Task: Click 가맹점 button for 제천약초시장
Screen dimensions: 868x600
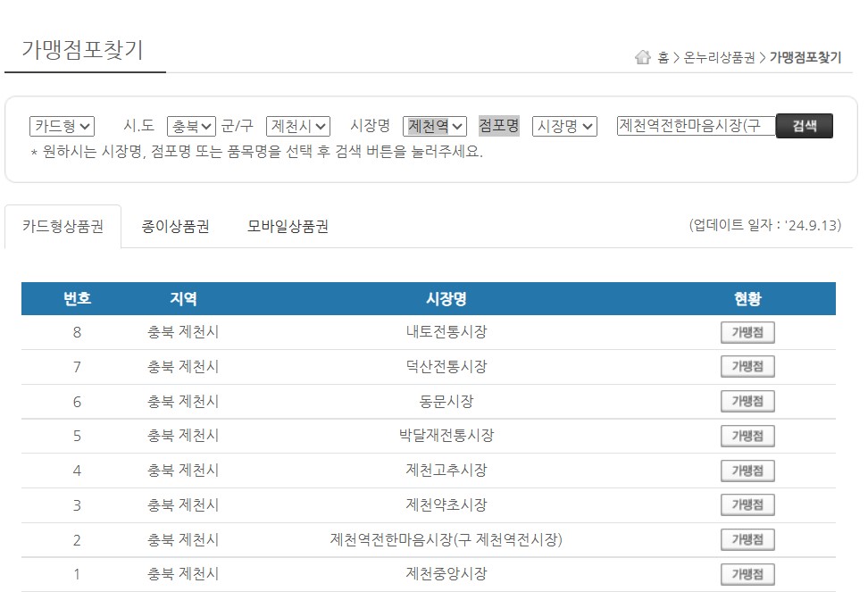Action: pos(747,504)
